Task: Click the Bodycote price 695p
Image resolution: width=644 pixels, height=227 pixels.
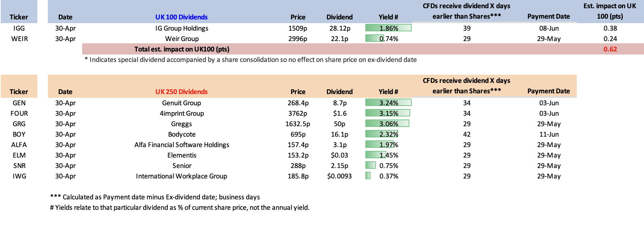Action: [x=298, y=134]
